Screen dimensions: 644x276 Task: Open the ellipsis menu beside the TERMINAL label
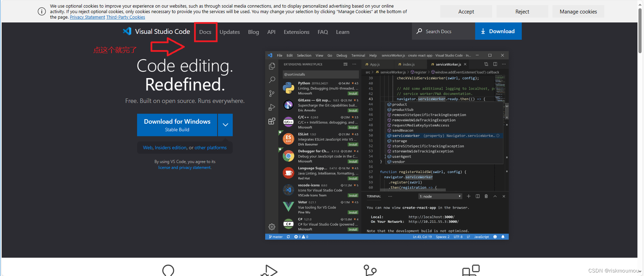(x=390, y=196)
